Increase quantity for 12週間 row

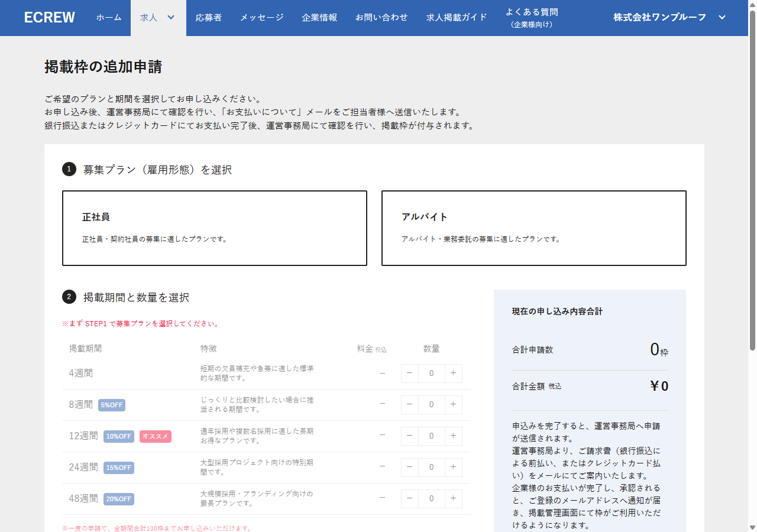[454, 436]
